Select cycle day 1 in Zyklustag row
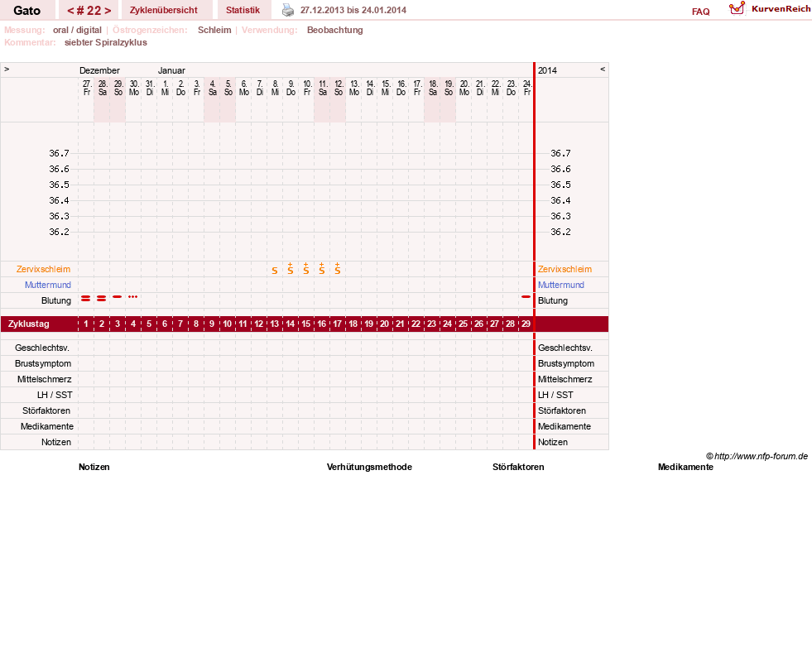Screen dimensions: 812x648 (x=86, y=324)
